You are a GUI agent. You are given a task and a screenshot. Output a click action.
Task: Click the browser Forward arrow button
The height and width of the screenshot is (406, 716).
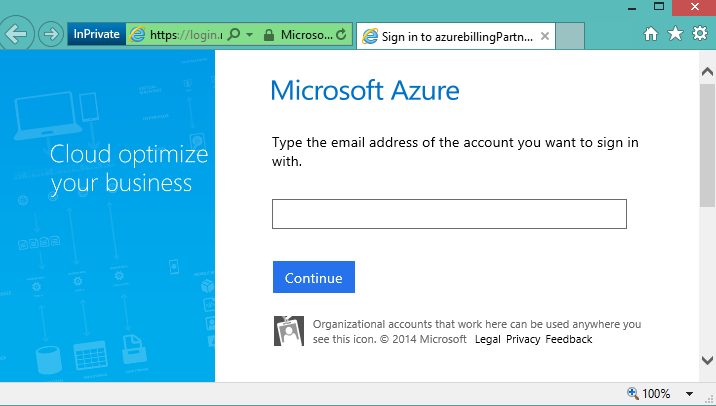coord(50,35)
